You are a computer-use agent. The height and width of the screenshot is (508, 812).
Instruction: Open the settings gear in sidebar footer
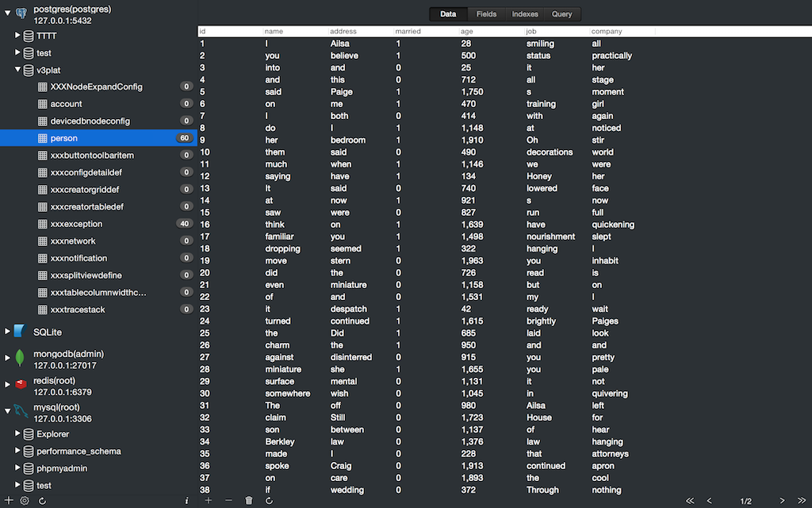coord(25,501)
